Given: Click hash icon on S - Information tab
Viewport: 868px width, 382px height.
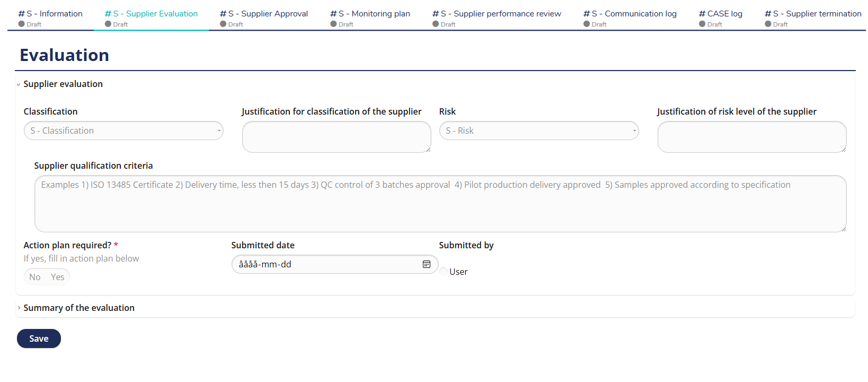Looking at the screenshot, I should click(21, 14).
